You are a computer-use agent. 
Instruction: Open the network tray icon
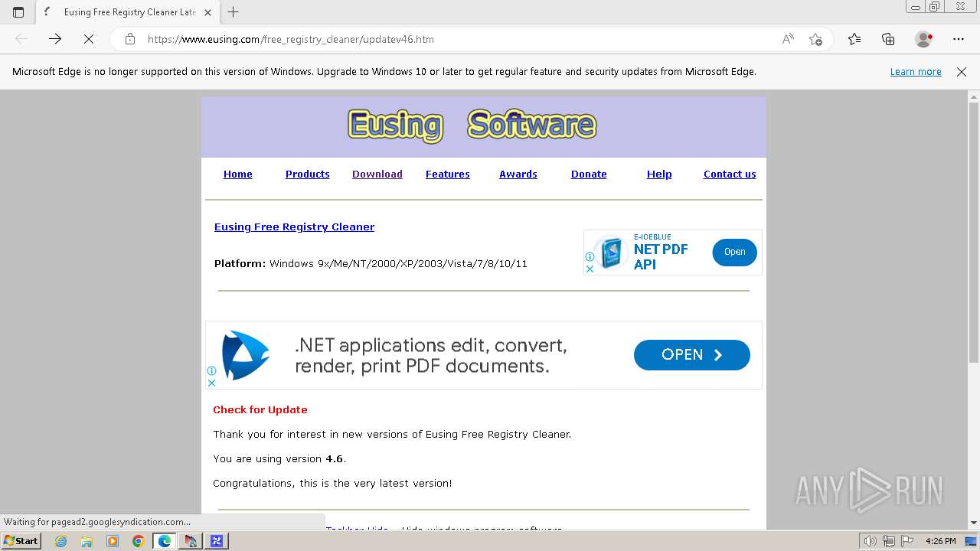point(889,541)
